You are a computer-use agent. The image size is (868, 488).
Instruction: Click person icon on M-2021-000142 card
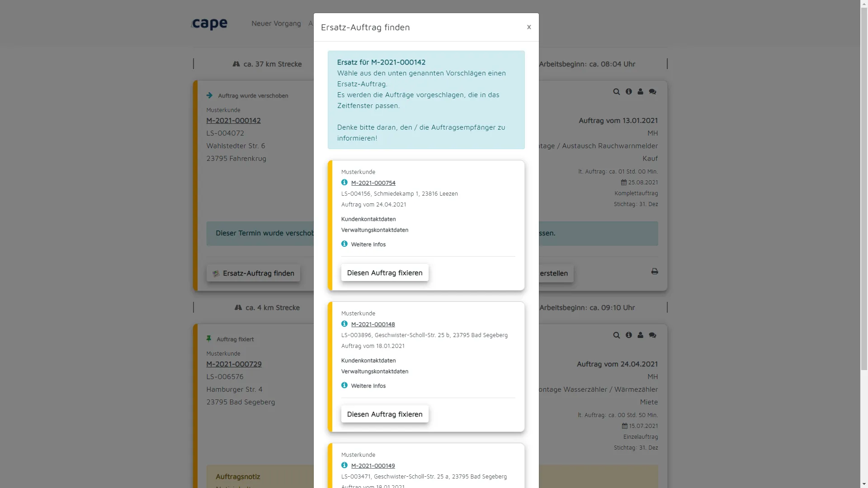click(641, 92)
